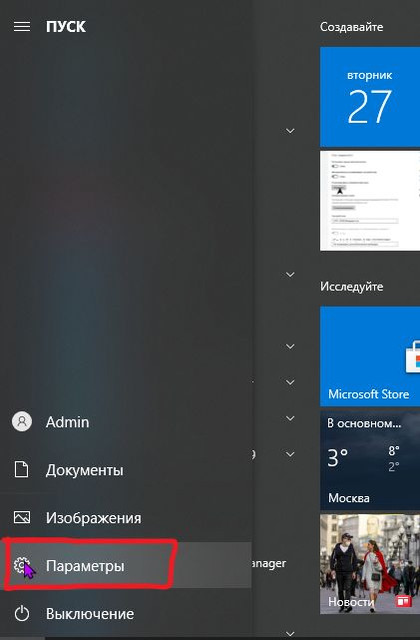
Task: Expand the chevron next to the '9' entry
Action: point(290,454)
